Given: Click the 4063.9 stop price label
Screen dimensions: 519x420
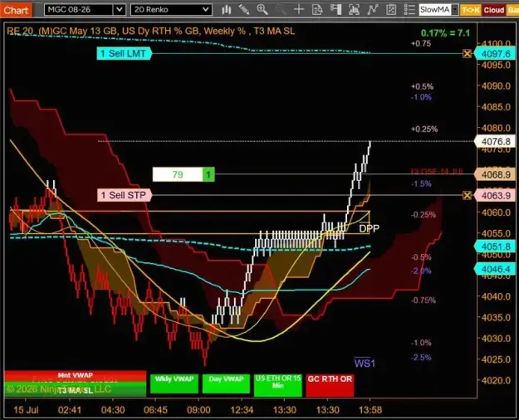Looking at the screenshot, I should (495, 196).
